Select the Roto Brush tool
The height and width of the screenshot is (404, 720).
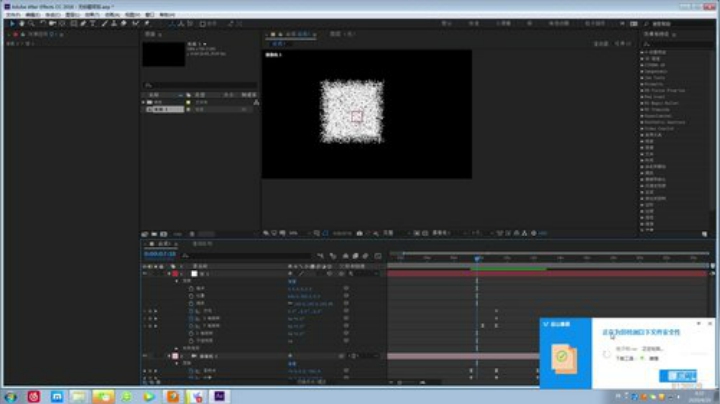click(x=135, y=23)
